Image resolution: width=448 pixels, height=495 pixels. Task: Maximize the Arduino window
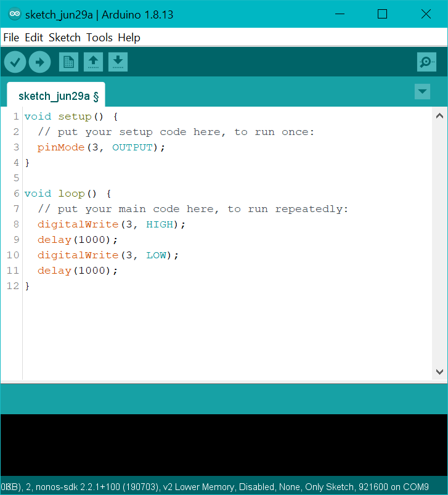coord(383,14)
